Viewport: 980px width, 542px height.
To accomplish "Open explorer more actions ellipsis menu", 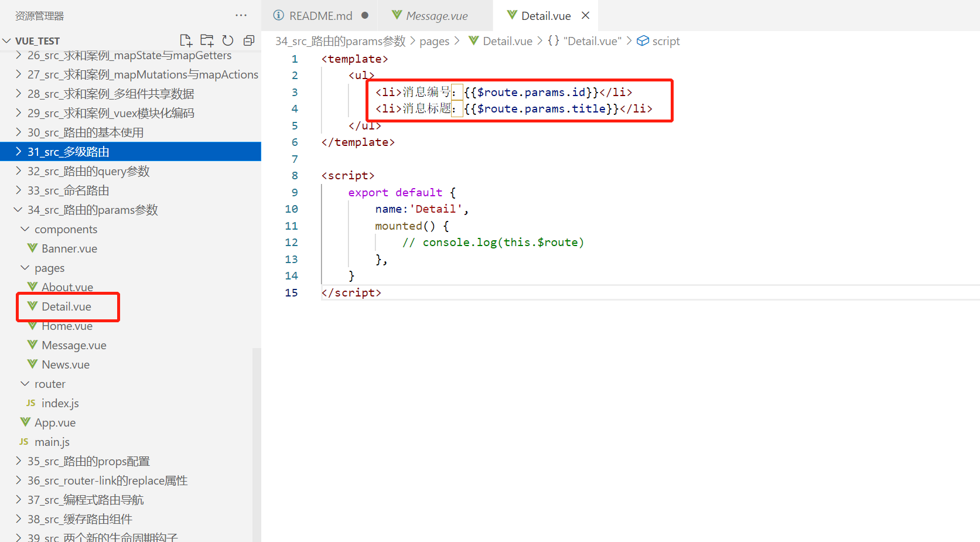I will click(x=241, y=16).
